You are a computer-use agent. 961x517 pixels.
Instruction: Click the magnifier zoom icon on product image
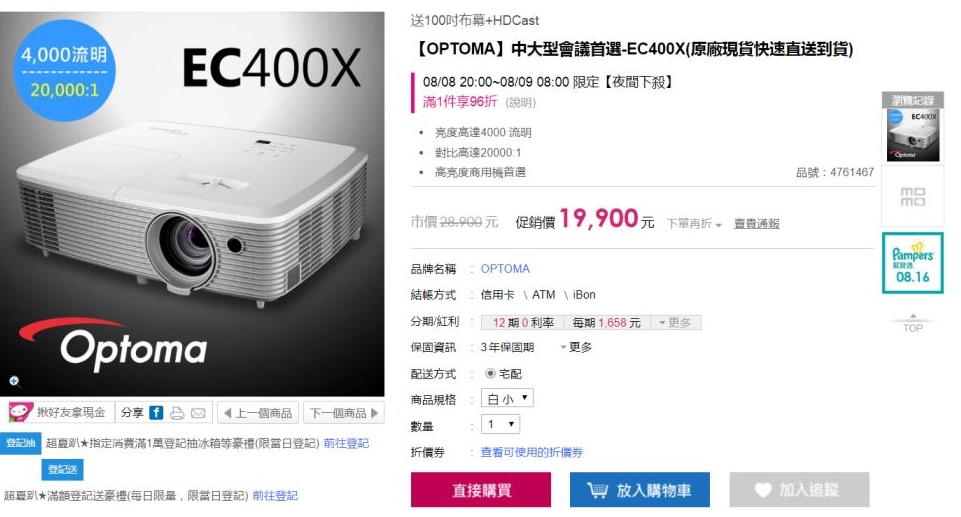tap(14, 381)
